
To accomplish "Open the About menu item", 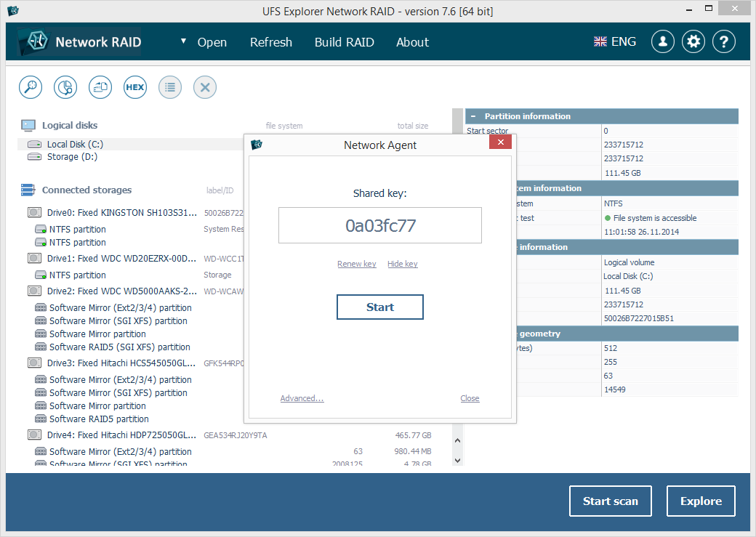I will (412, 42).
